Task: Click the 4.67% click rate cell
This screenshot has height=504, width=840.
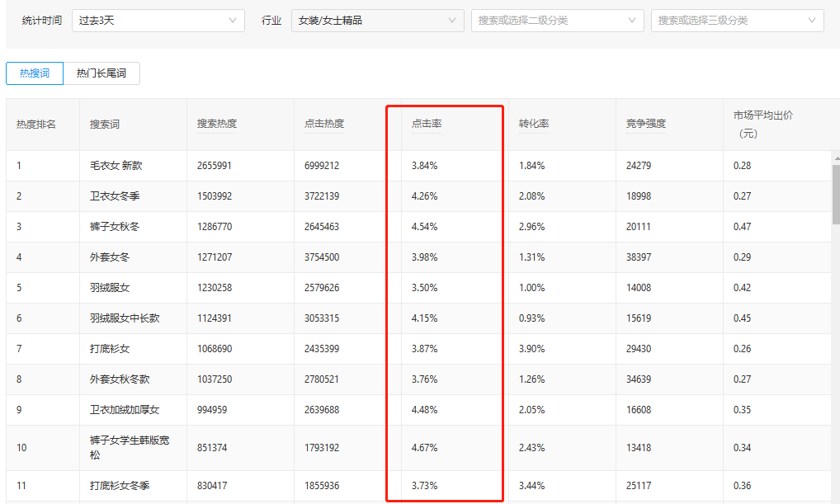Action: pos(425,448)
